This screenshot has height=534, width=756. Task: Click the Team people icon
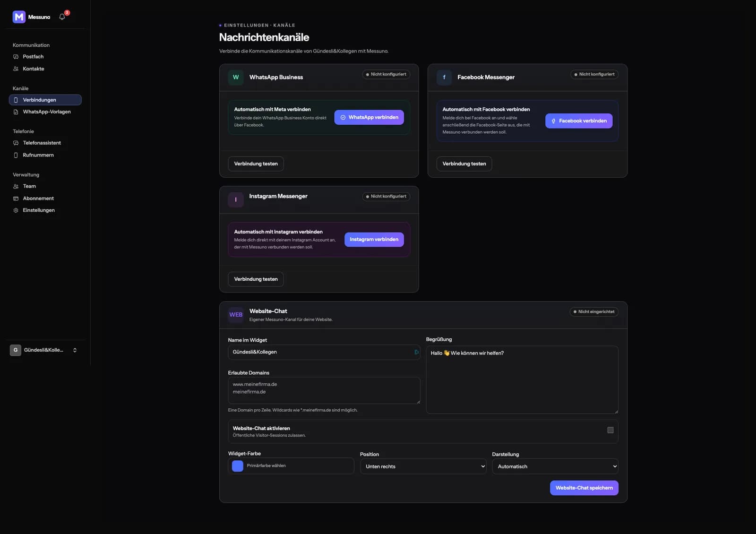coord(16,187)
